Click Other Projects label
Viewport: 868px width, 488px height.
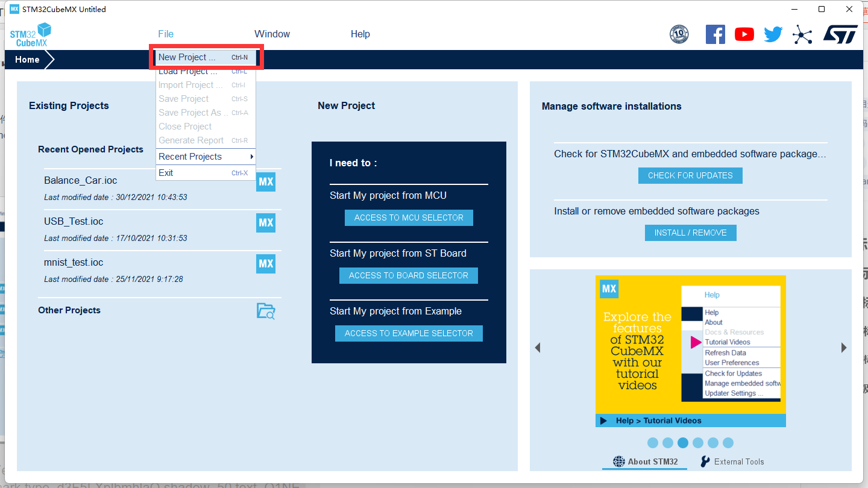(69, 310)
